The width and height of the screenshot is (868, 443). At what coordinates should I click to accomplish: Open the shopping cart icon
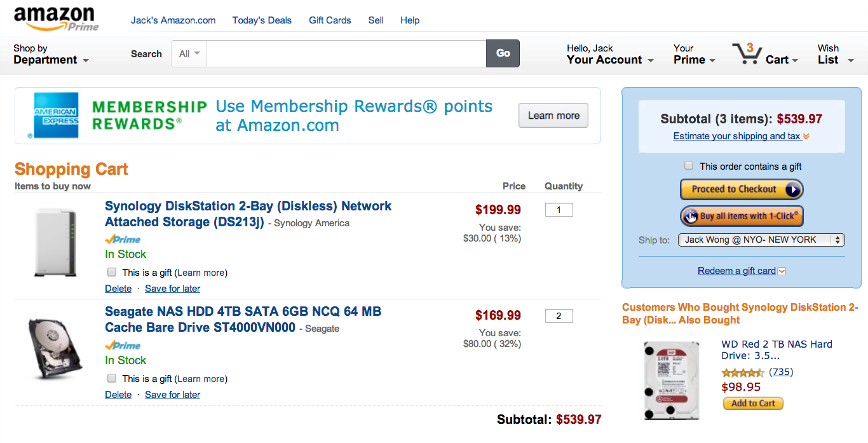point(746,53)
